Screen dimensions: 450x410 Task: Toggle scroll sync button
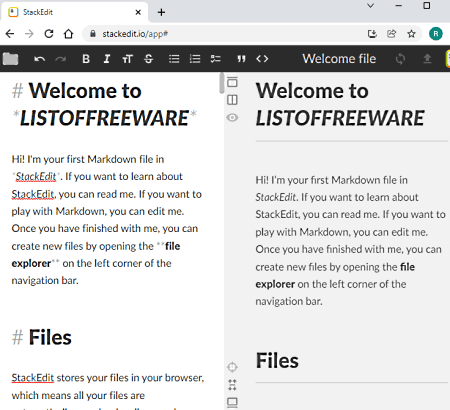click(232, 385)
